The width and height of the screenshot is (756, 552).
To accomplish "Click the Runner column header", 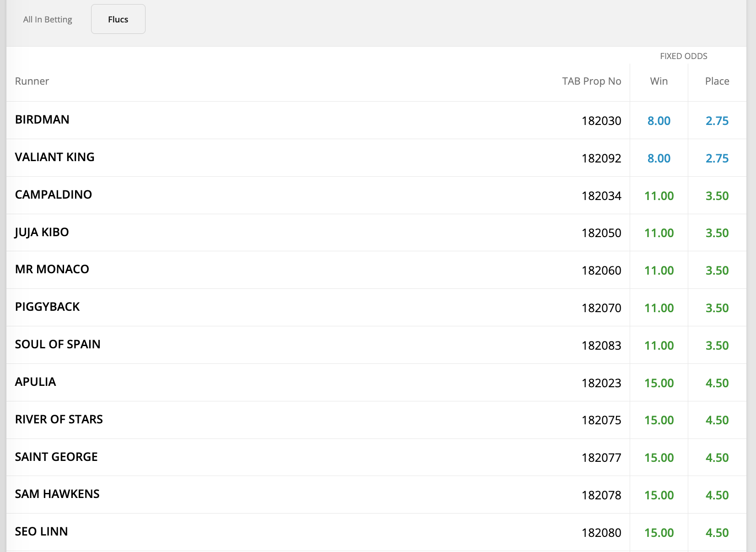I will (32, 81).
